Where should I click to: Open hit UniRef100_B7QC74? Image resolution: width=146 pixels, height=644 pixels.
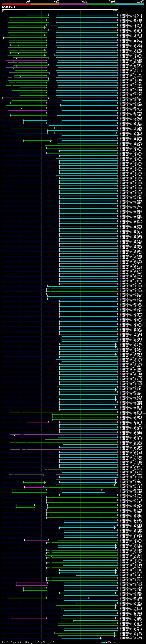131,422
